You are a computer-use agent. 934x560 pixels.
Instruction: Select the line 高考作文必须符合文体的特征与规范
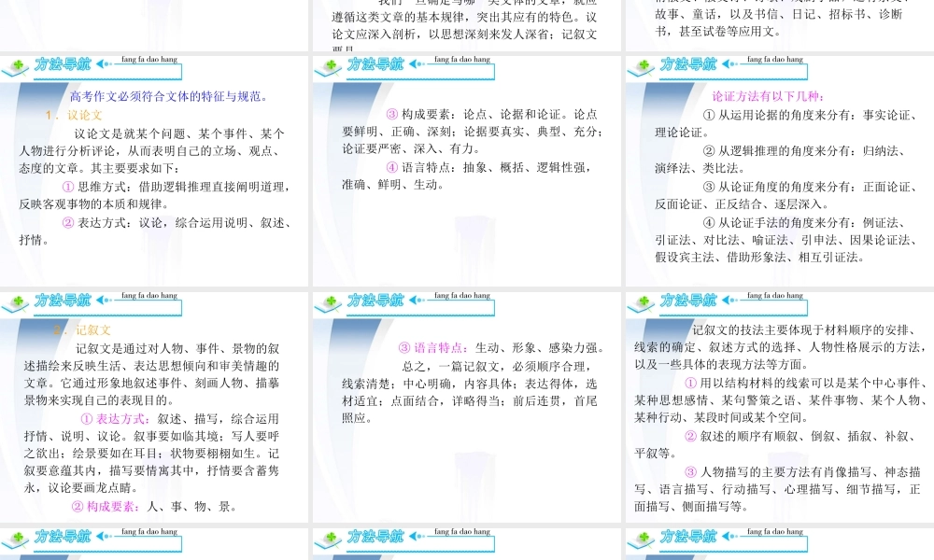169,96
